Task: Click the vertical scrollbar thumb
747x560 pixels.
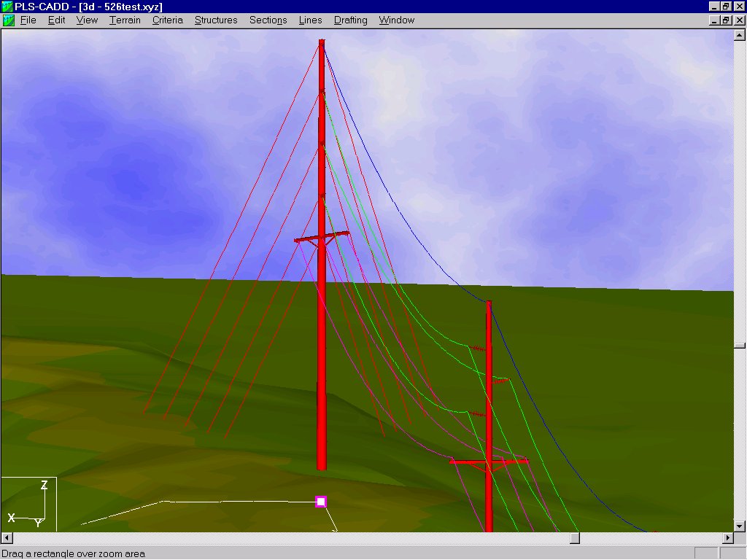Action: [x=740, y=346]
